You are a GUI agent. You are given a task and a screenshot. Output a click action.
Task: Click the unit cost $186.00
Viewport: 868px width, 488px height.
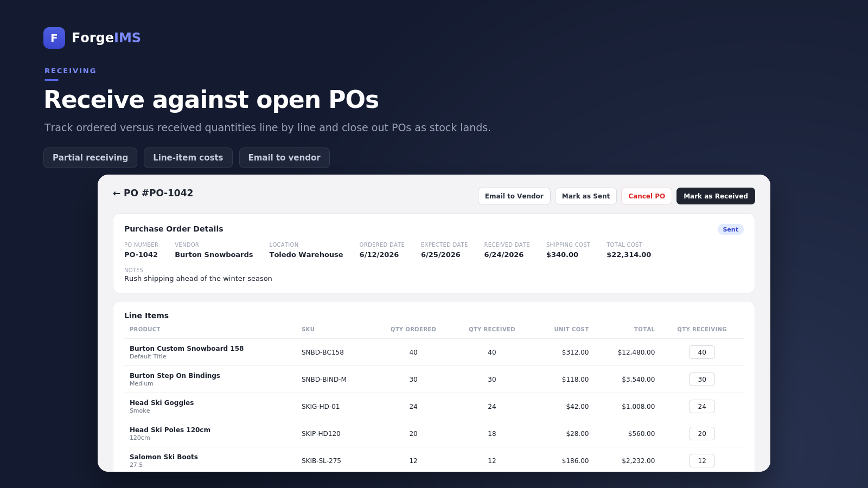coord(575,461)
